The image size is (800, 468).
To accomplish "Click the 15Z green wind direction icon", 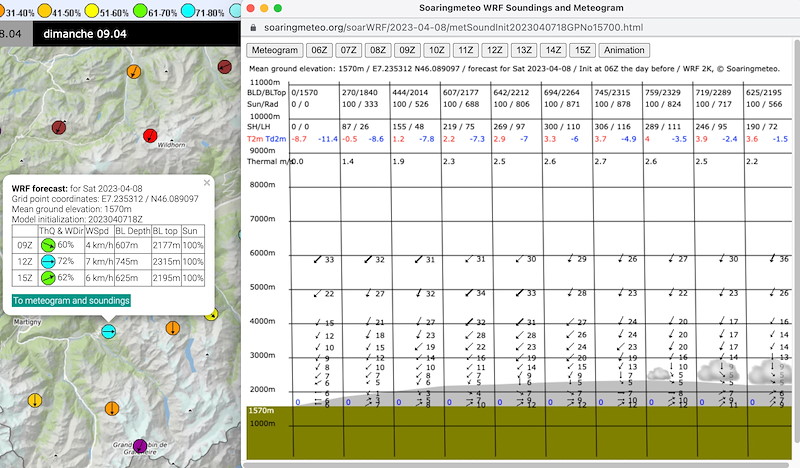I will click(x=47, y=278).
